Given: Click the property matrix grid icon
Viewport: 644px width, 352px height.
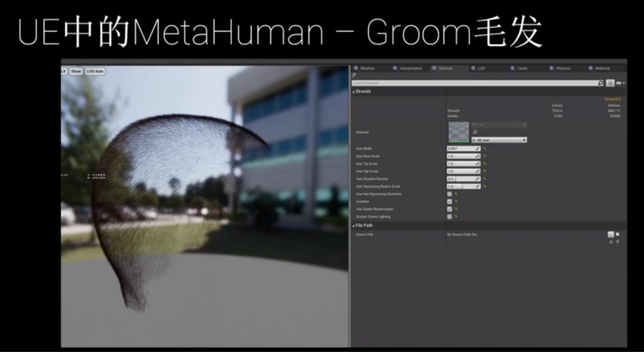Looking at the screenshot, I should point(610,83).
